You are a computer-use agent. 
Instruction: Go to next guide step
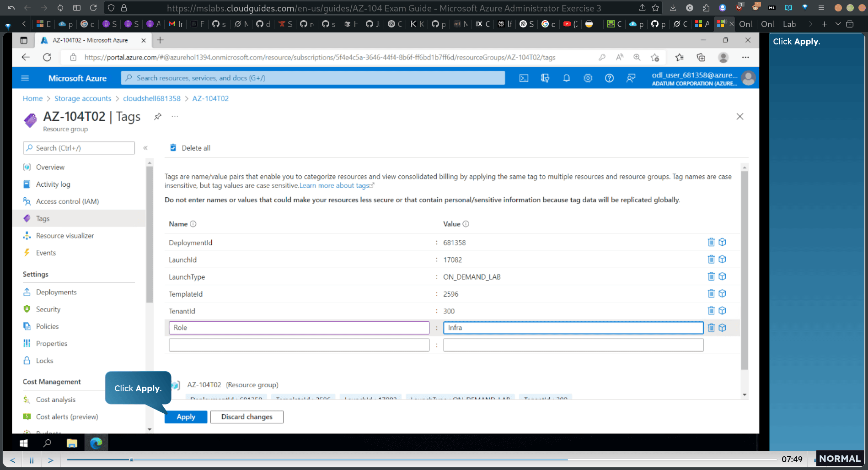pos(51,460)
